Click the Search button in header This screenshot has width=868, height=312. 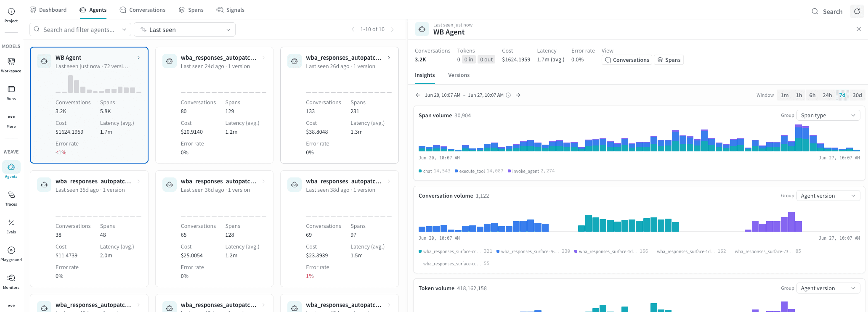pyautogui.click(x=827, y=11)
